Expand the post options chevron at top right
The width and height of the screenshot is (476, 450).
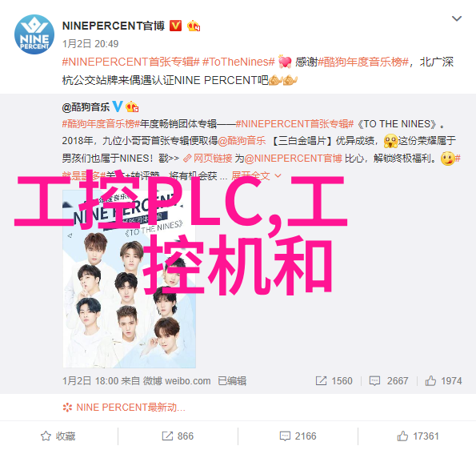tap(457, 19)
